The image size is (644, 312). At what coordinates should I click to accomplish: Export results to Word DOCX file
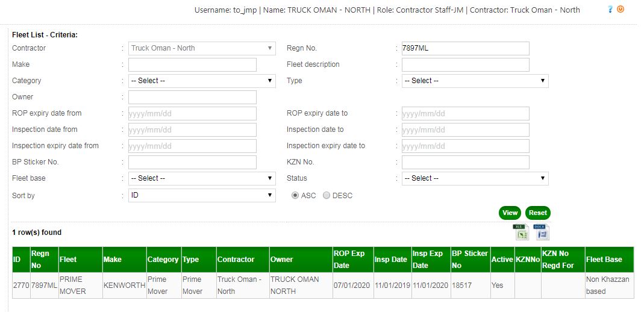tap(542, 232)
